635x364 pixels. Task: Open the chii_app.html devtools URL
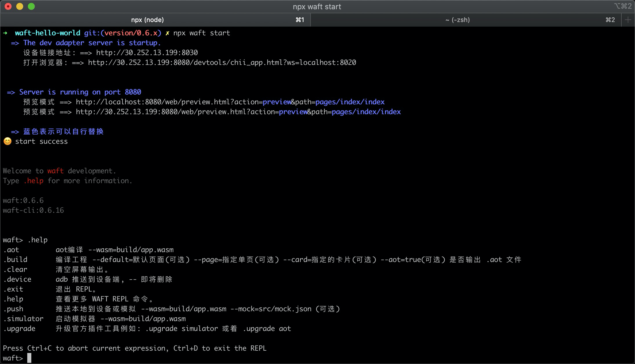(x=222, y=63)
